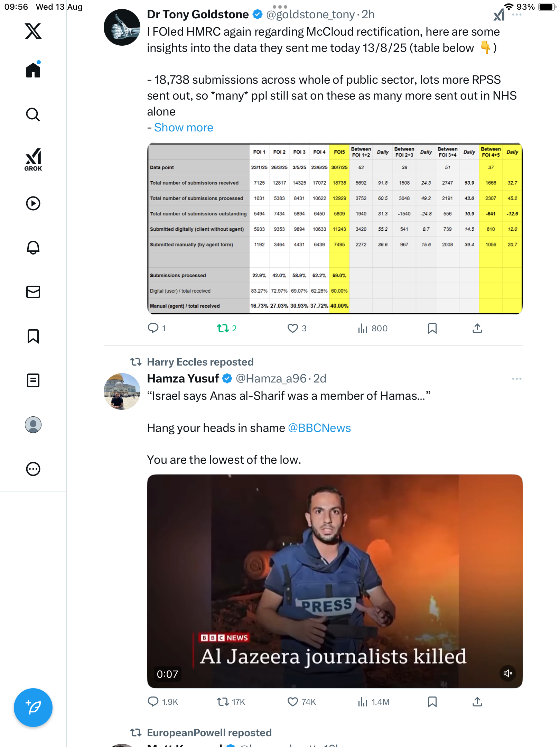Open more options on Hamza Yusuf post
Viewport: 560px width, 747px height.
(x=516, y=379)
